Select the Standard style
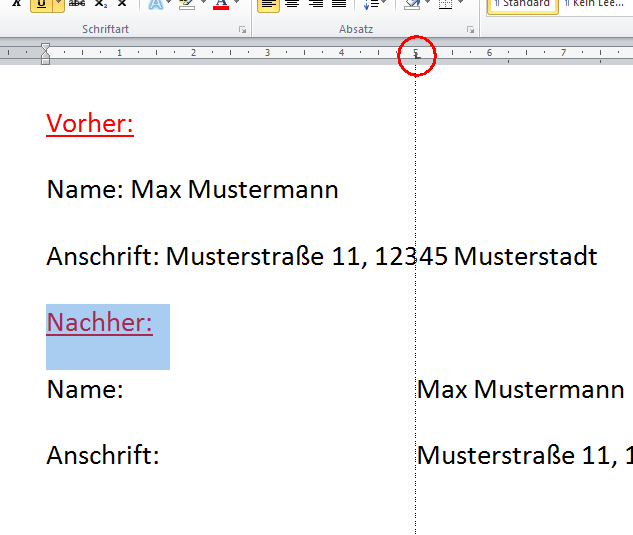Image resolution: width=633 pixels, height=535 pixels. click(522, 4)
